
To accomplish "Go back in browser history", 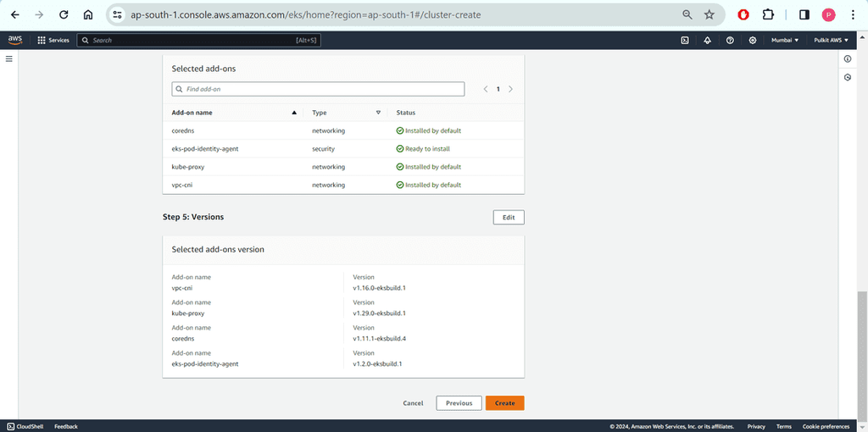I will (15, 15).
